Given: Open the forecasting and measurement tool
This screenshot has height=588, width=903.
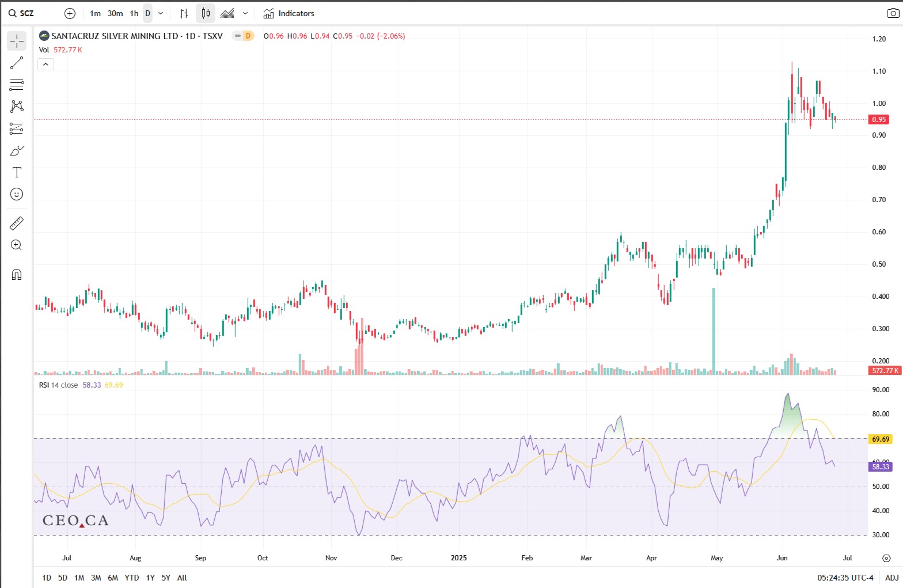Looking at the screenshot, I should 17,128.
